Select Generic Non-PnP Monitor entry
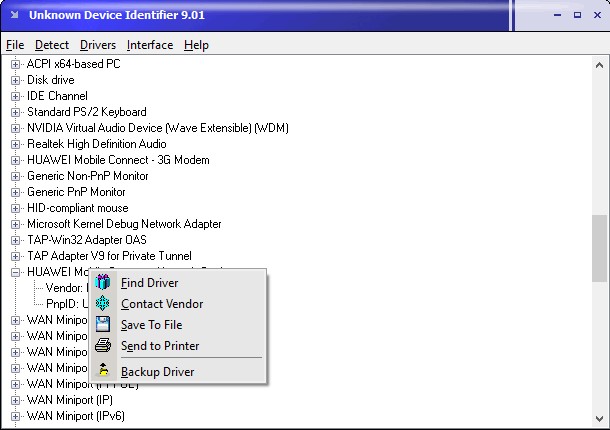Viewport: 610px width, 430px height. tap(88, 176)
